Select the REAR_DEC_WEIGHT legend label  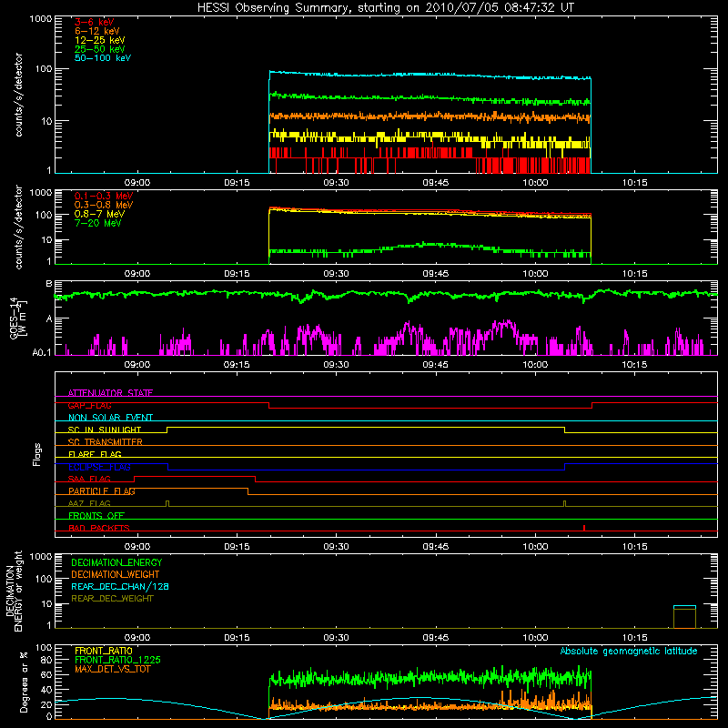pos(112,599)
